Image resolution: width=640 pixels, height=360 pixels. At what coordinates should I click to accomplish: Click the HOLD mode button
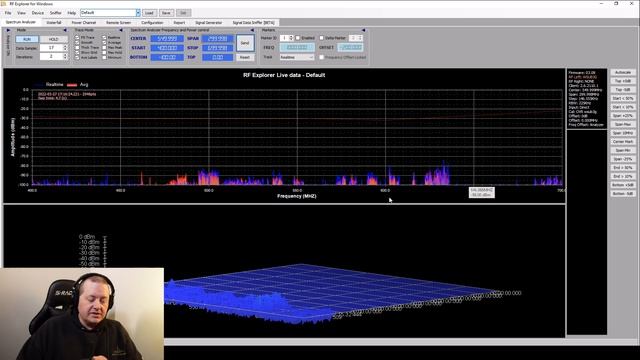coord(53,39)
